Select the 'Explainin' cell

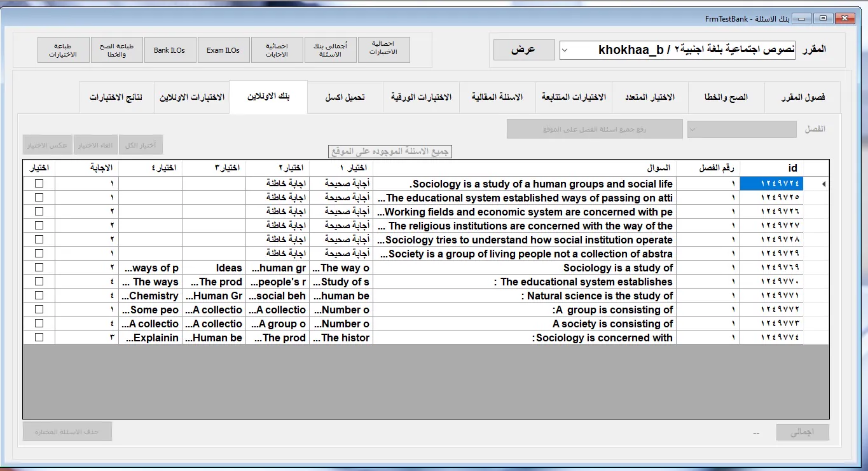(x=151, y=338)
